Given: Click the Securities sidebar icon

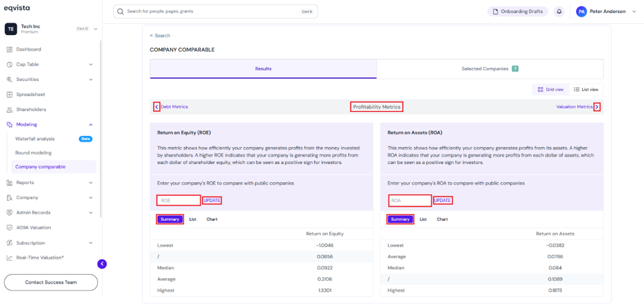Looking at the screenshot, I should pyautogui.click(x=10, y=80).
